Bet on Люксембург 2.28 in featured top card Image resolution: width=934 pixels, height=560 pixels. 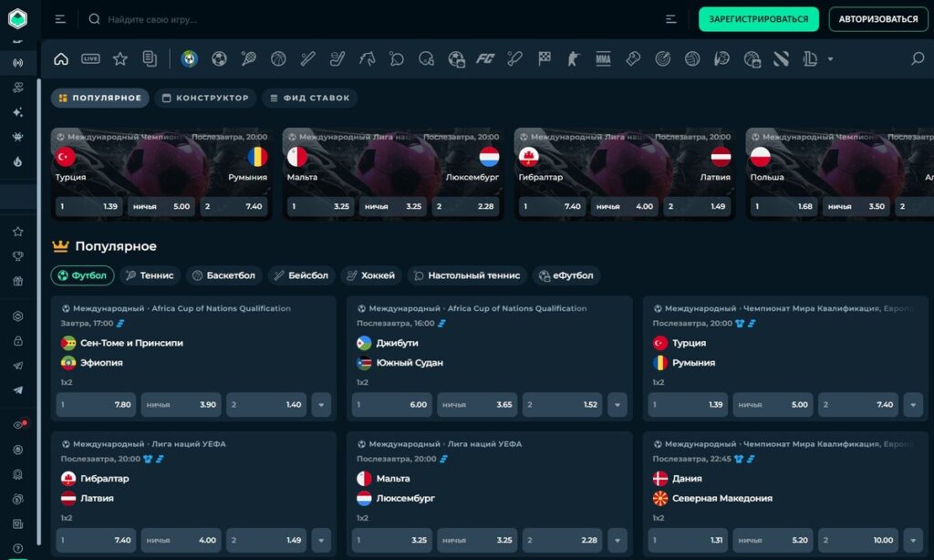point(465,206)
